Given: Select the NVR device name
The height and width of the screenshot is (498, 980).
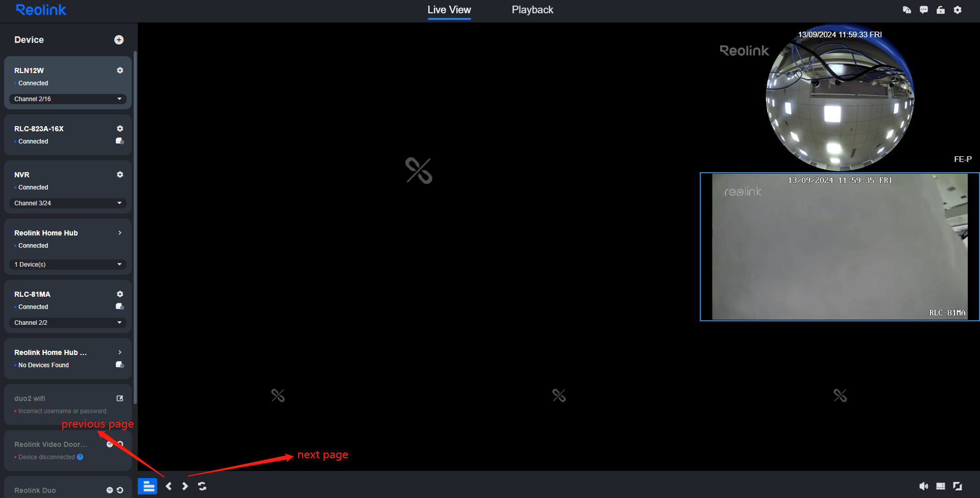Looking at the screenshot, I should point(22,175).
